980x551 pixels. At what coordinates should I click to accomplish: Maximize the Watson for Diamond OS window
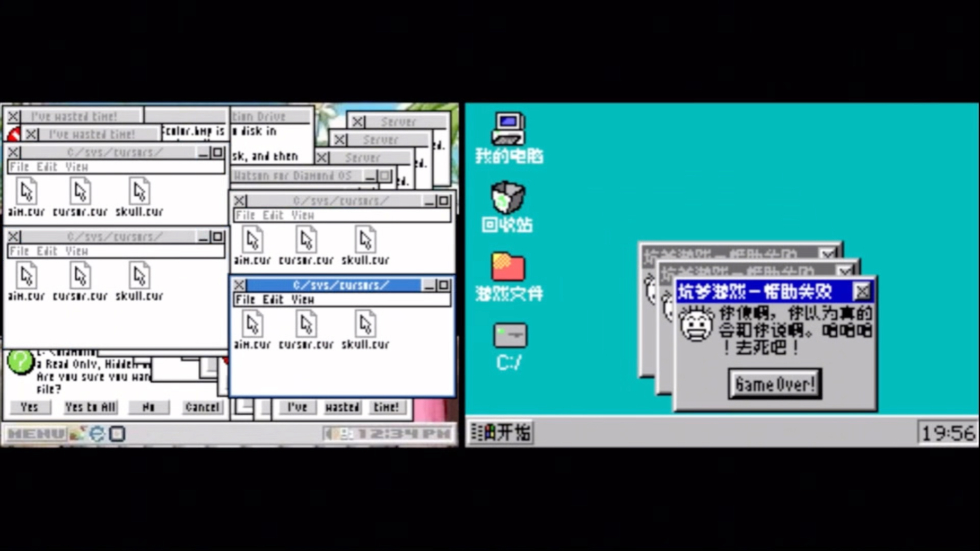tap(385, 176)
